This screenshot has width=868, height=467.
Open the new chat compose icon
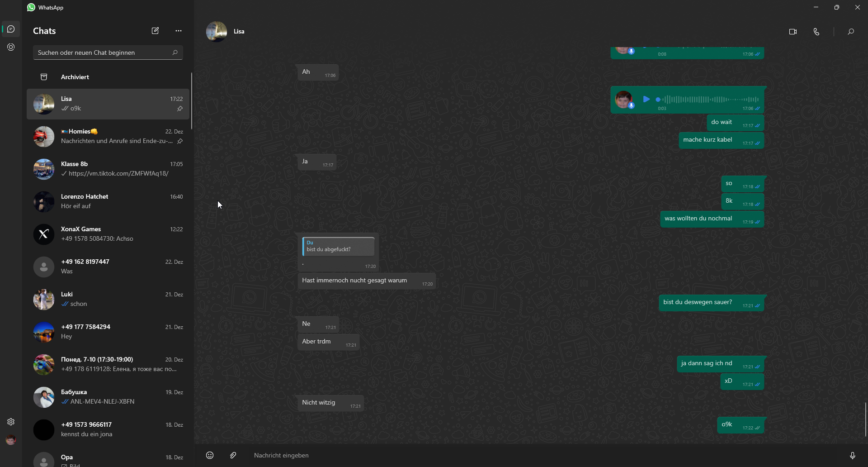pos(155,31)
